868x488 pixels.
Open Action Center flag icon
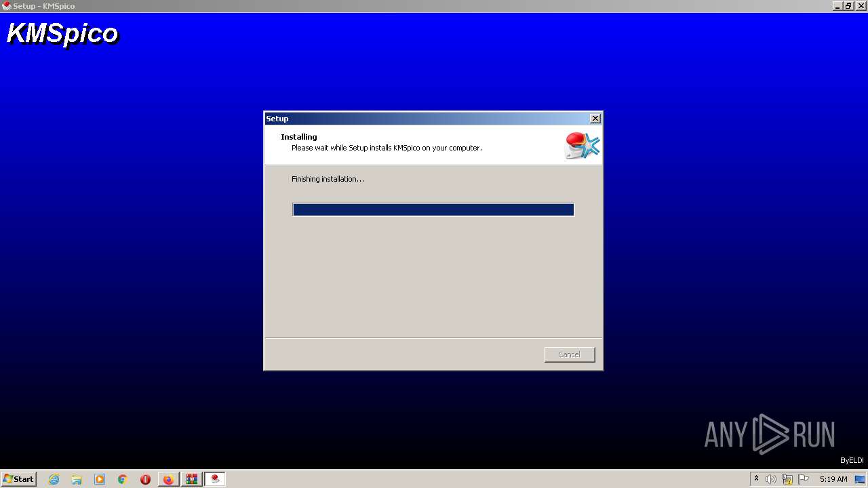[x=804, y=479]
